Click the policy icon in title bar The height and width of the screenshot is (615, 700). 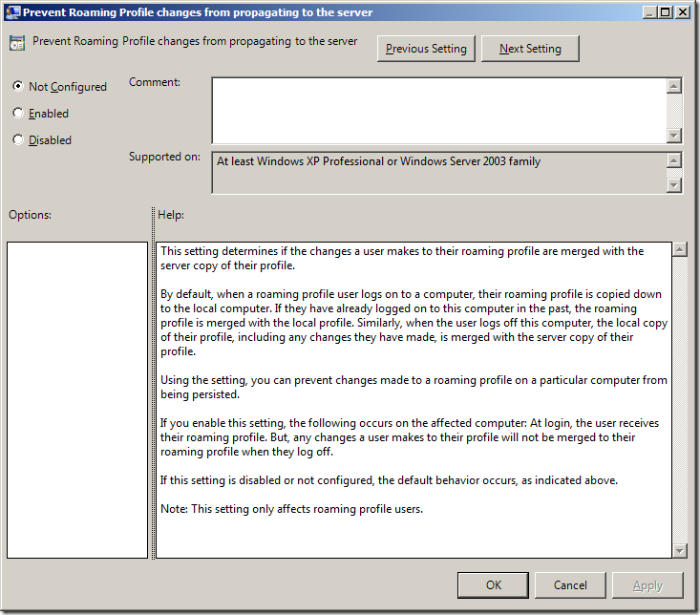tap(11, 12)
